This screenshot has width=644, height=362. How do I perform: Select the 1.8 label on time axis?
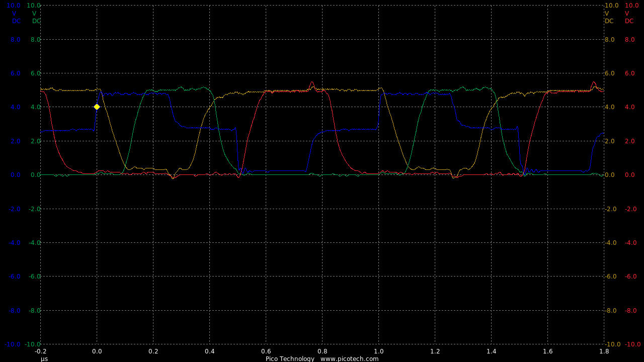(x=604, y=351)
